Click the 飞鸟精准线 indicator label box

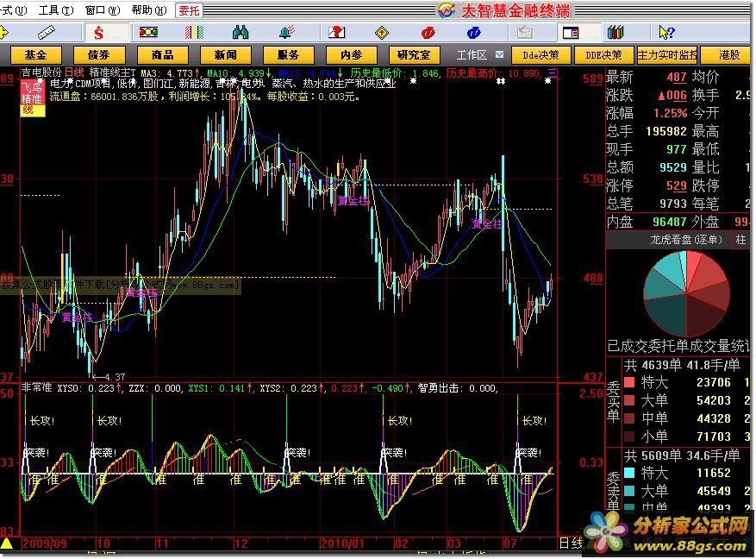click(32, 99)
